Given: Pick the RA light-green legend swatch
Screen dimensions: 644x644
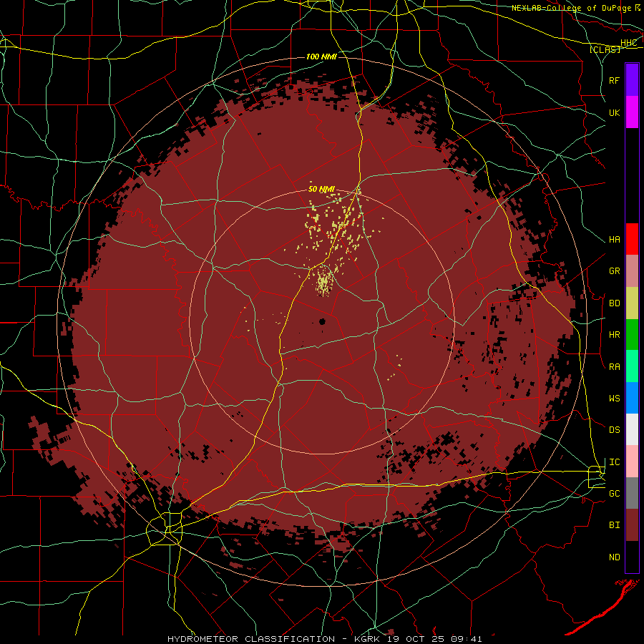Looking at the screenshot, I should click(632, 366).
